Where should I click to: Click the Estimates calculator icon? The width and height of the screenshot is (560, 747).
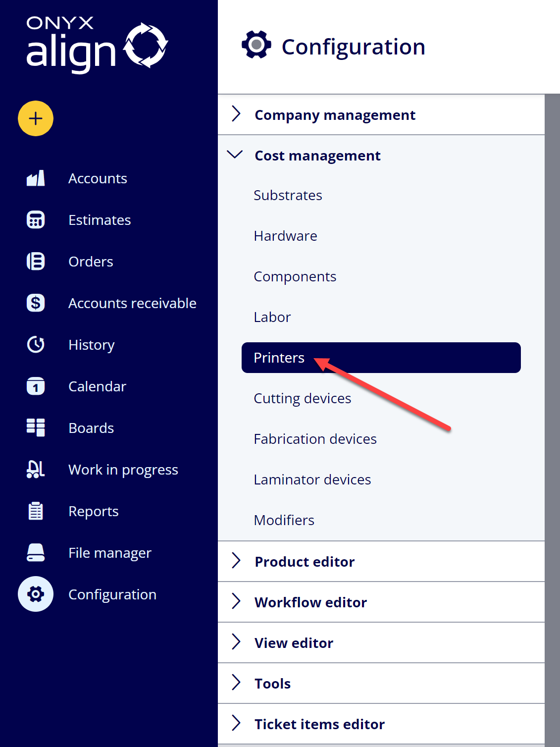coord(36,220)
